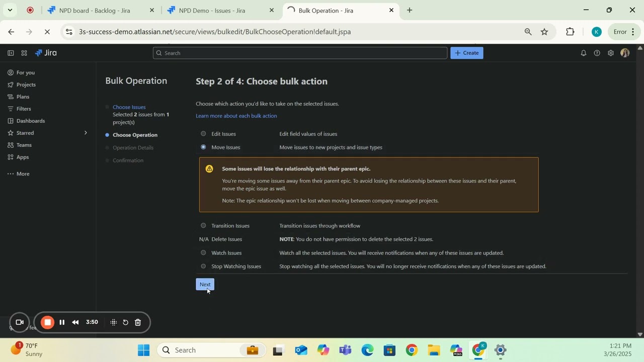This screenshot has height=362, width=644.
Task: Click the Create button
Action: pyautogui.click(x=467, y=53)
